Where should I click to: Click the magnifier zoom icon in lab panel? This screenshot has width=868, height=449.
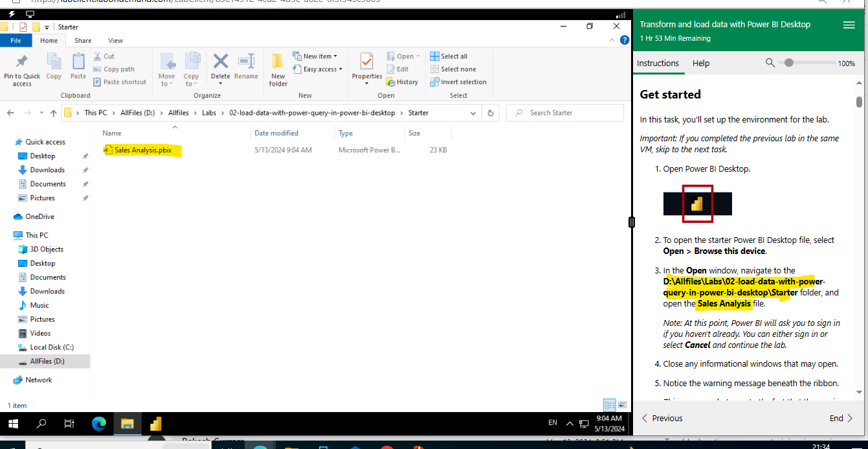(770, 63)
